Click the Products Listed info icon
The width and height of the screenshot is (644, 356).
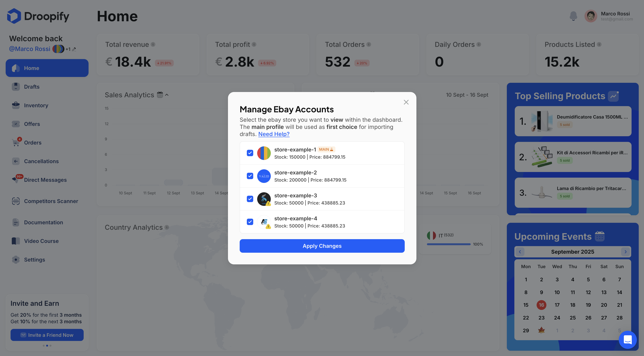pyautogui.click(x=599, y=44)
